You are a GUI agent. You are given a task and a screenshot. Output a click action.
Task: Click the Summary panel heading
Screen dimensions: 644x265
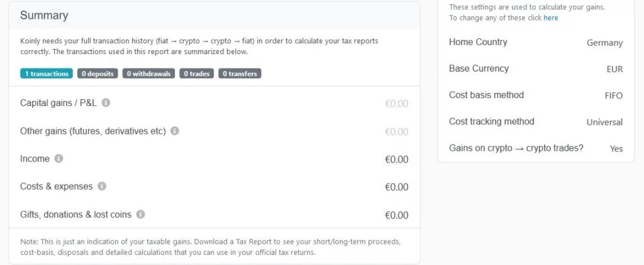(44, 16)
